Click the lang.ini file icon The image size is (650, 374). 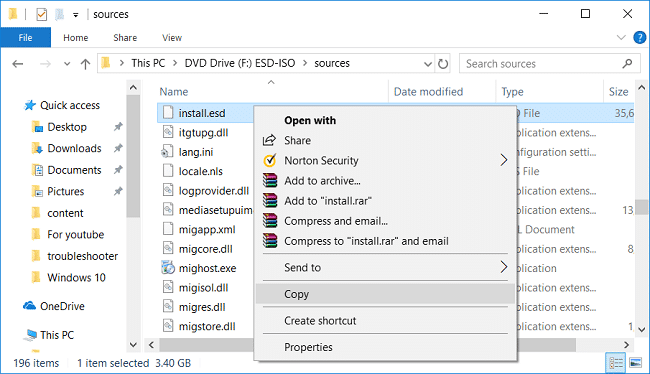click(x=167, y=152)
